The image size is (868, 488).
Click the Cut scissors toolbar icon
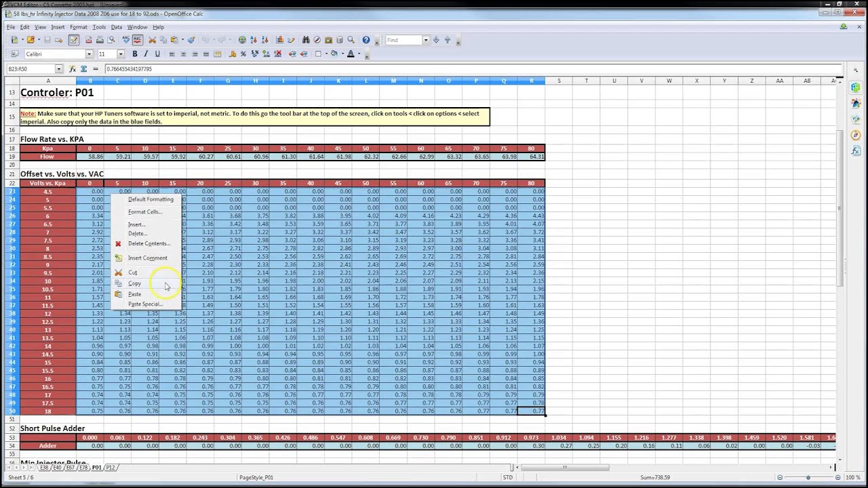click(152, 40)
